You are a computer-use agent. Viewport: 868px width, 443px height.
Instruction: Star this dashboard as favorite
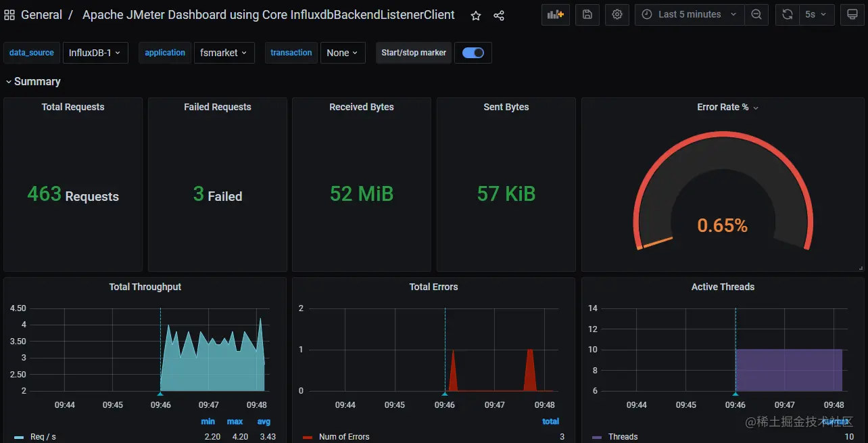[x=476, y=16]
